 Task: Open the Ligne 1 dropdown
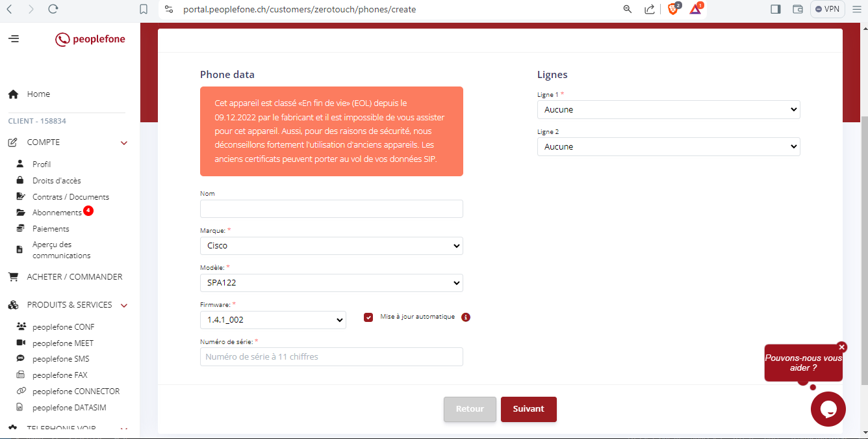coord(669,110)
